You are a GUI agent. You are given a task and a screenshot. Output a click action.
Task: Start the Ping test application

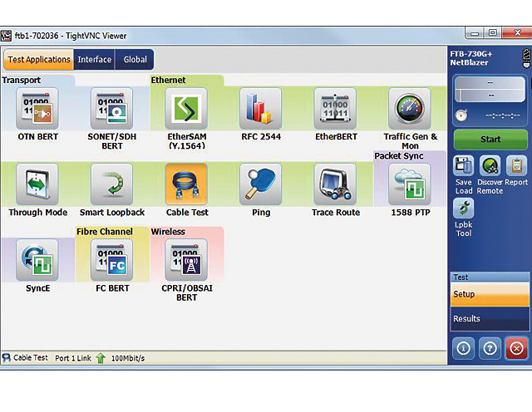click(260, 184)
